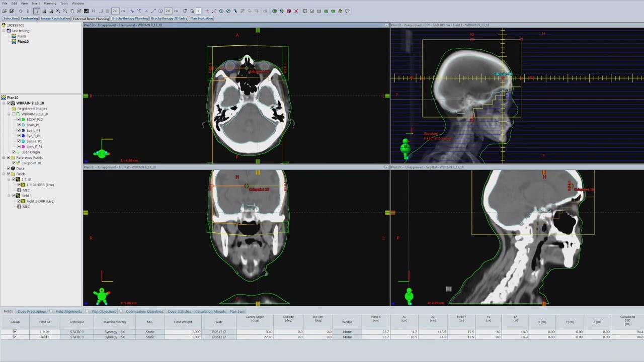The image size is (644, 362).
Task: Click the Synergy - 6X cell for 1 lt lat
Action: pos(115,332)
